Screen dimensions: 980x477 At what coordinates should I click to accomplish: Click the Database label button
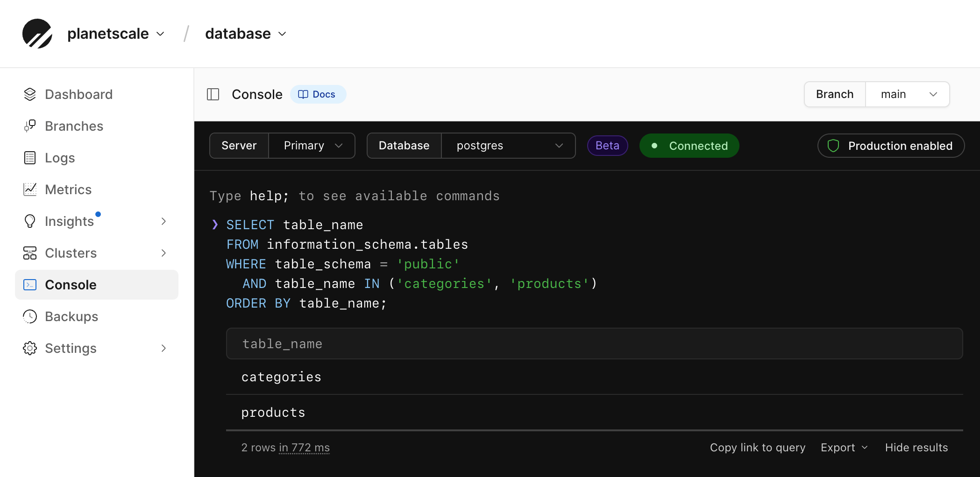404,146
